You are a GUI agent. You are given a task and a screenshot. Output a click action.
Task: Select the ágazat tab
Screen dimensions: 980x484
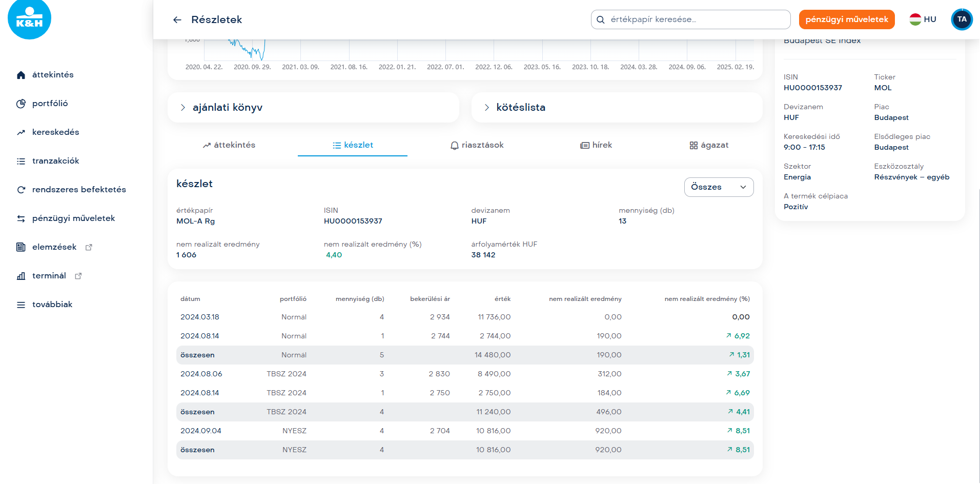pos(709,145)
